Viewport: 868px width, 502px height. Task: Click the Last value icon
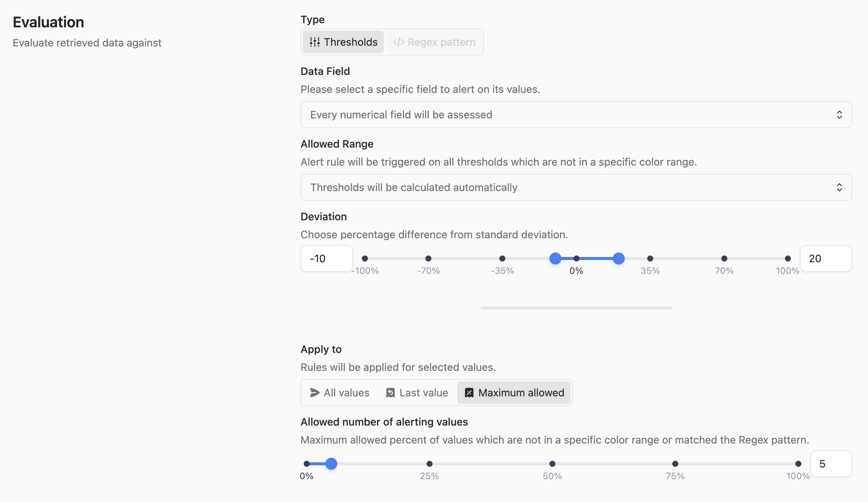(391, 393)
